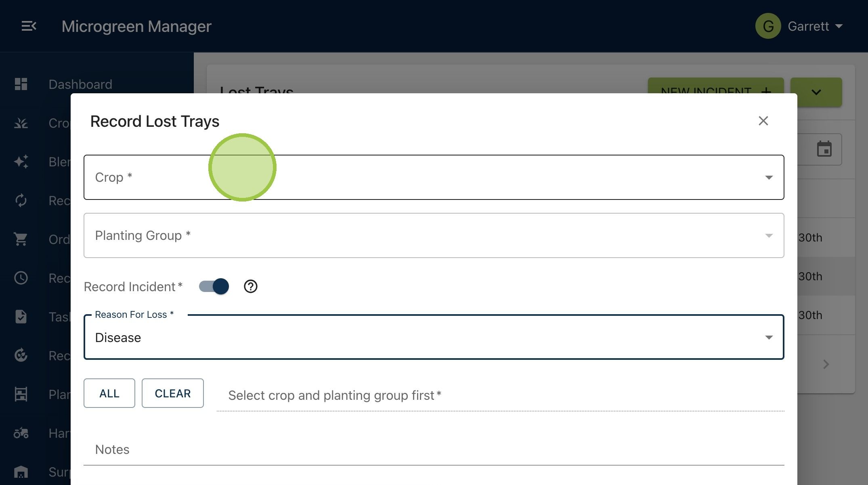Change the Reason For Loss selection
This screenshot has height=485, width=868.
pos(434,337)
